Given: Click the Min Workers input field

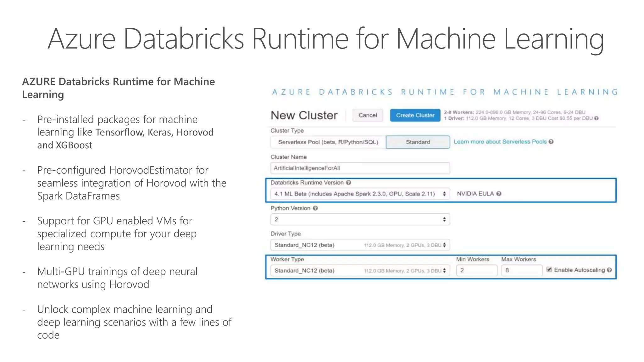Looking at the screenshot, I should pos(476,270).
